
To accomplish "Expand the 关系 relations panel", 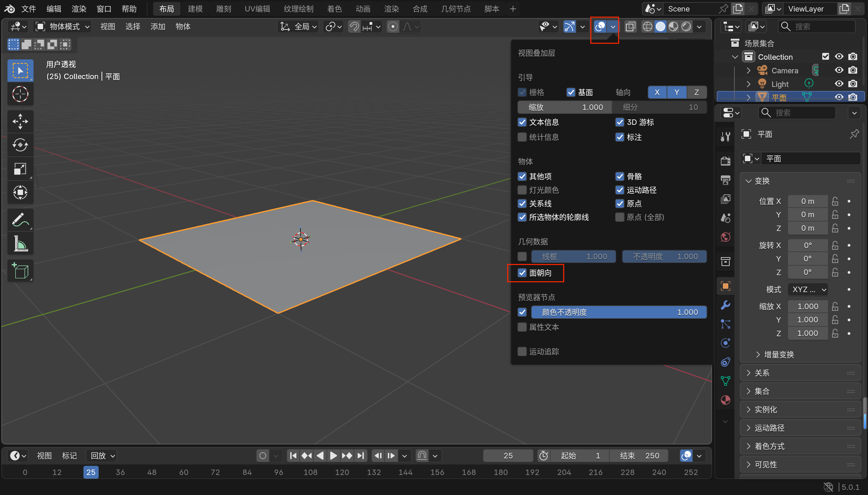I will [762, 373].
